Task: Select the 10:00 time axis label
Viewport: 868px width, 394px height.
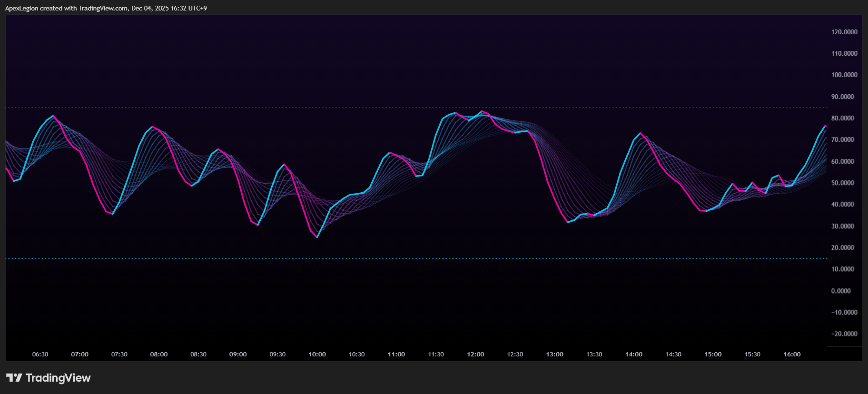Action: pyautogui.click(x=317, y=354)
